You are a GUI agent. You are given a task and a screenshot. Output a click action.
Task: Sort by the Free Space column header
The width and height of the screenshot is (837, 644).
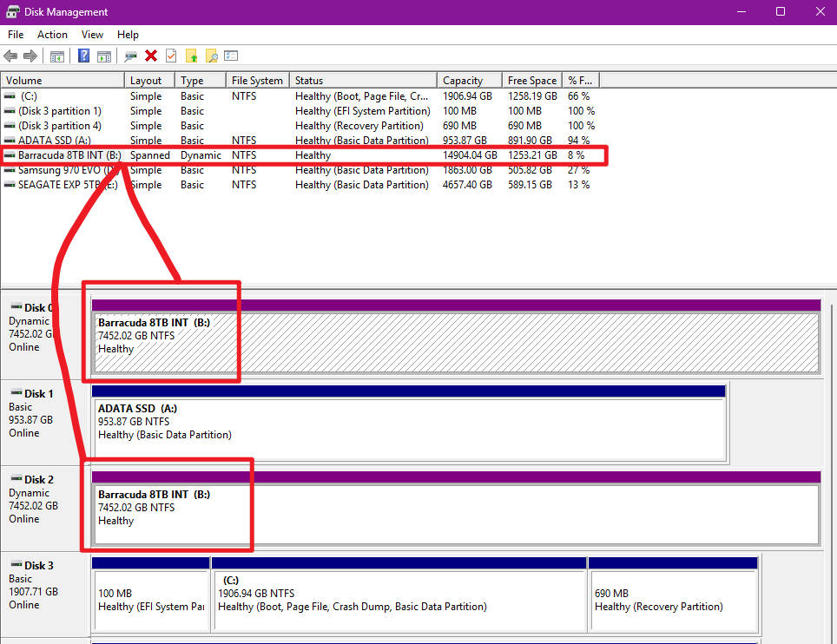point(532,80)
